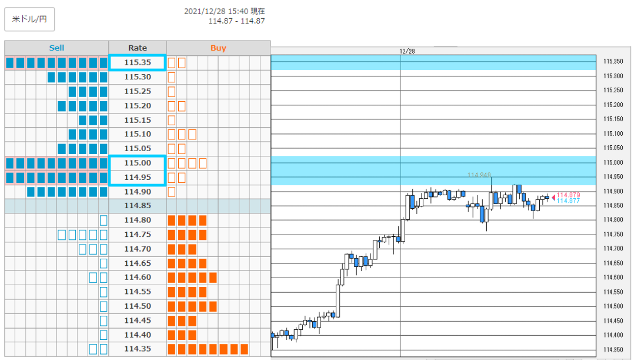
Task: Click the Buy column header
Action: coord(218,48)
